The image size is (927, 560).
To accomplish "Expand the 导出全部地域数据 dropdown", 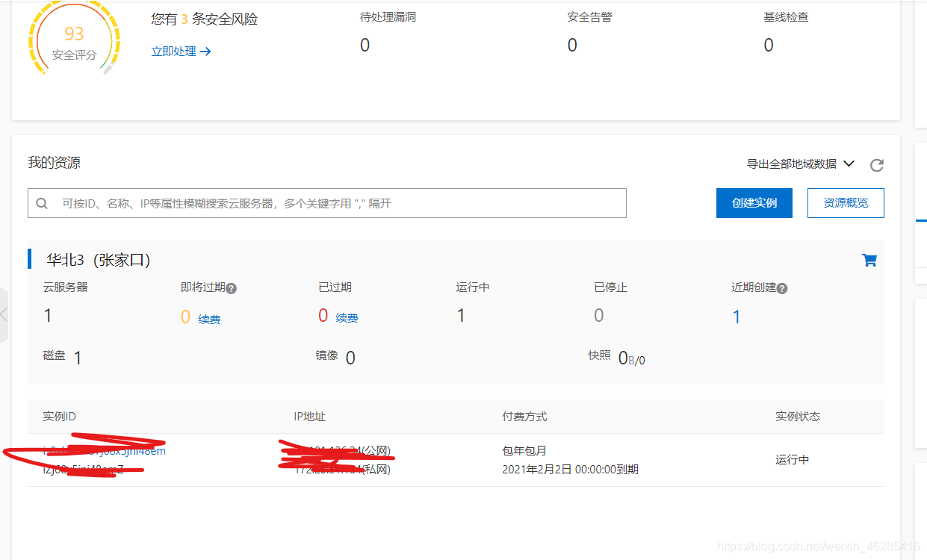I will [801, 164].
